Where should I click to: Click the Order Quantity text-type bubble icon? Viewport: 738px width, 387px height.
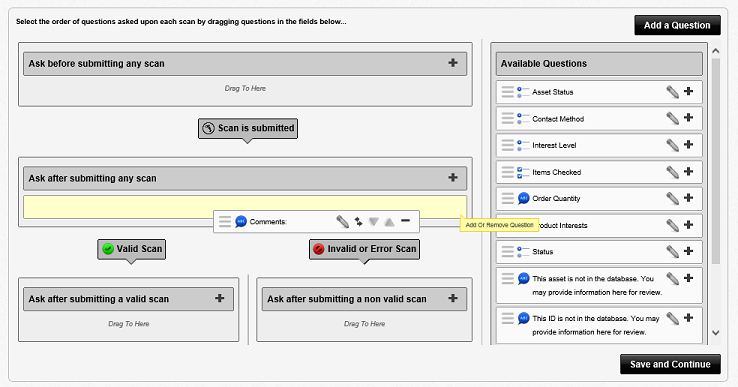[x=523, y=198]
